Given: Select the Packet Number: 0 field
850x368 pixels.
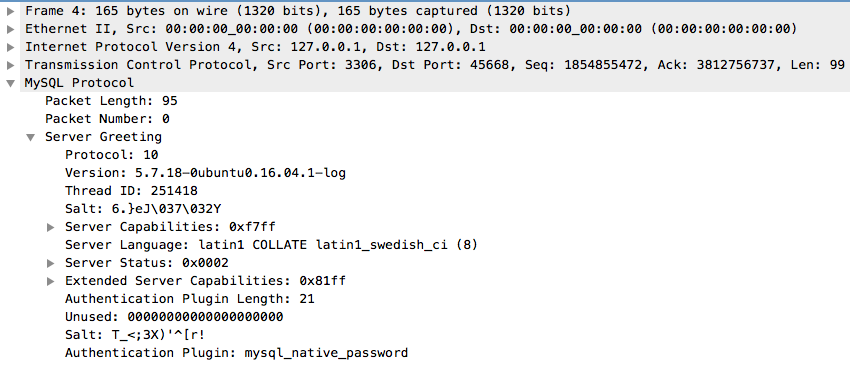Looking at the screenshot, I should pos(107,119).
